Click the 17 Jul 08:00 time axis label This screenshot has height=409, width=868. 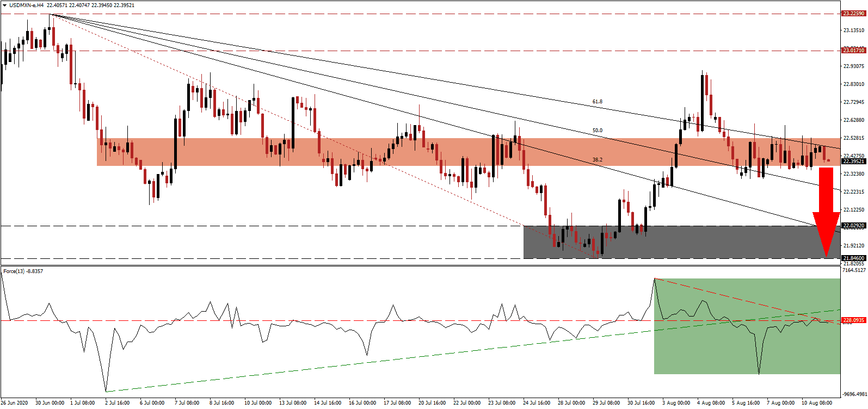397,403
